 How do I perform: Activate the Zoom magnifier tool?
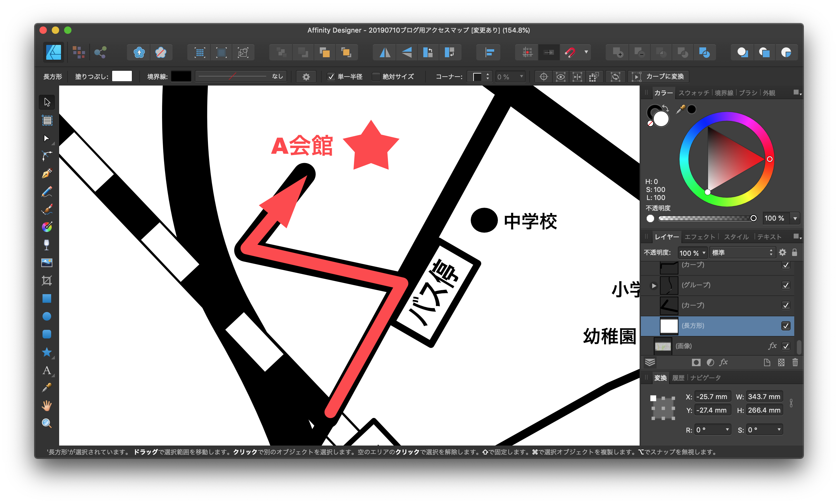(x=47, y=423)
